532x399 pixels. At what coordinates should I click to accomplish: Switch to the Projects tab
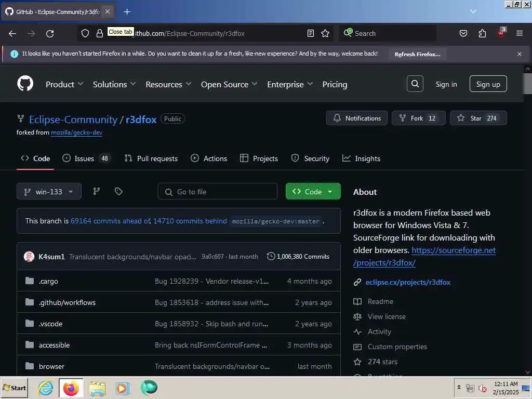click(259, 158)
